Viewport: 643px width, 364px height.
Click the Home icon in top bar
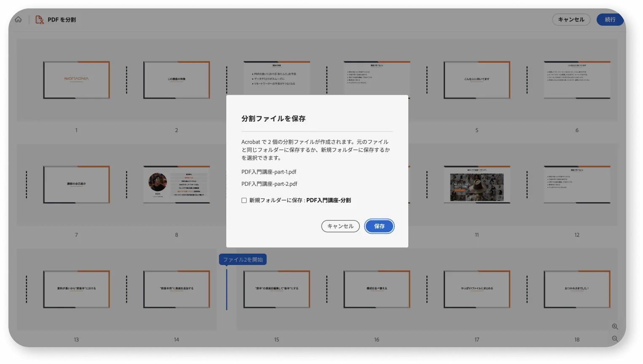pos(18,19)
